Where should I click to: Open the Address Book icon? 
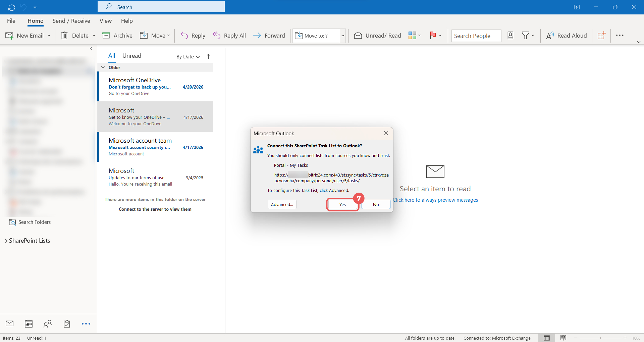click(x=511, y=36)
